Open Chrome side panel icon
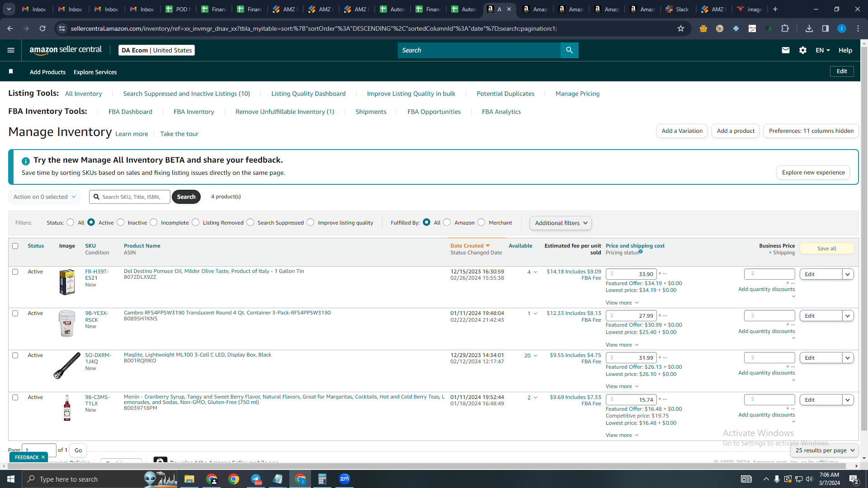Screen dimensions: 868x488 click(826, 28)
